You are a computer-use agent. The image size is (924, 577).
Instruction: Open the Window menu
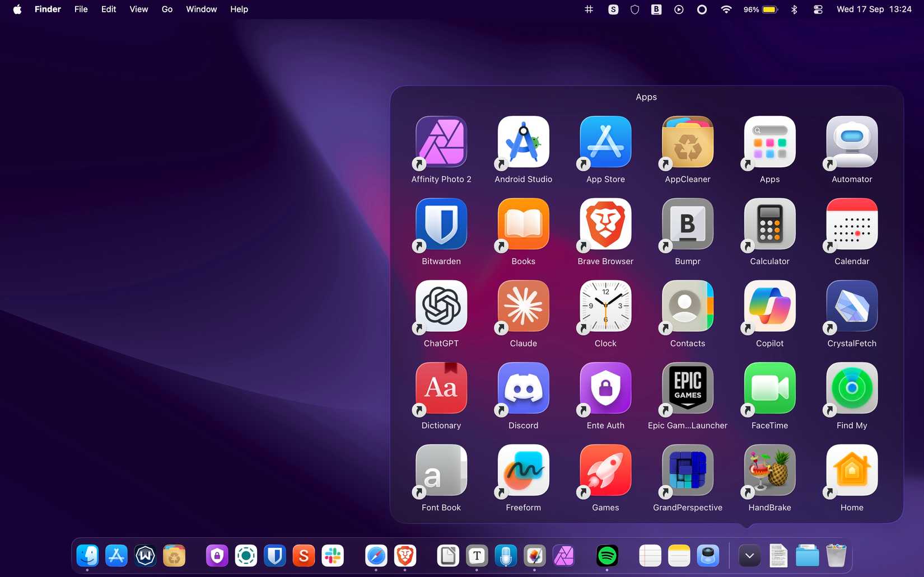202,9
